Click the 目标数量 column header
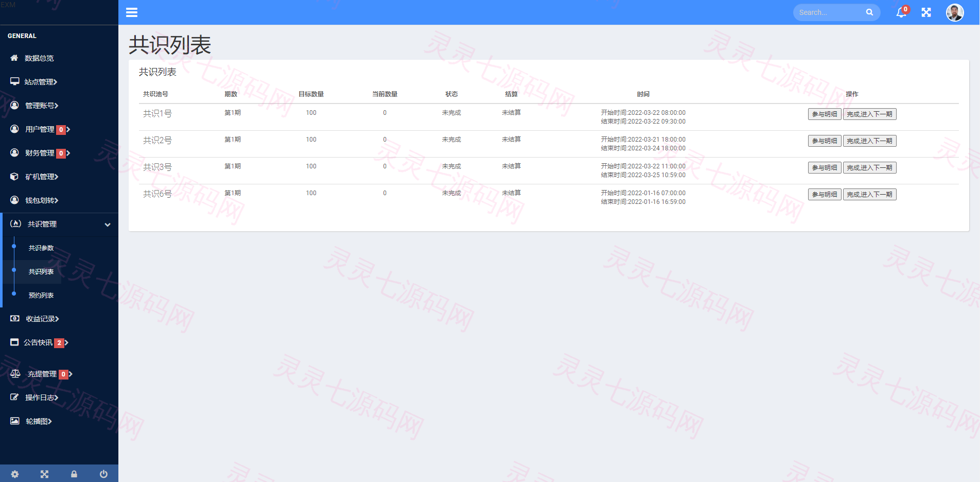 click(x=311, y=94)
